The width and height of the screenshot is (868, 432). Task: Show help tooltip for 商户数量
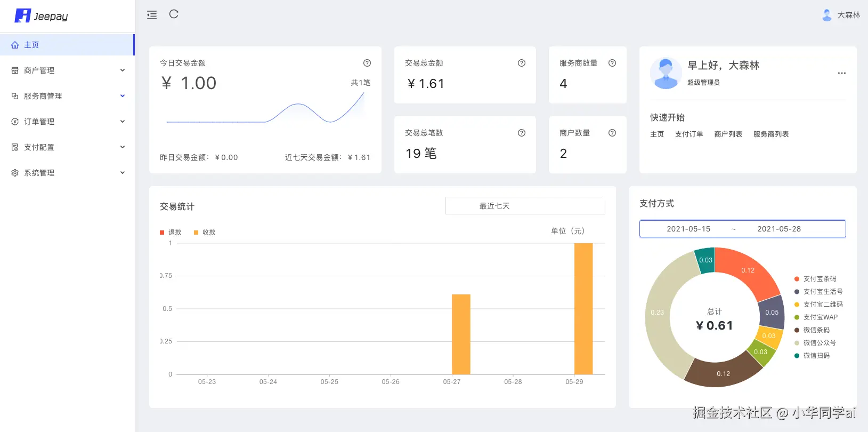pyautogui.click(x=612, y=133)
